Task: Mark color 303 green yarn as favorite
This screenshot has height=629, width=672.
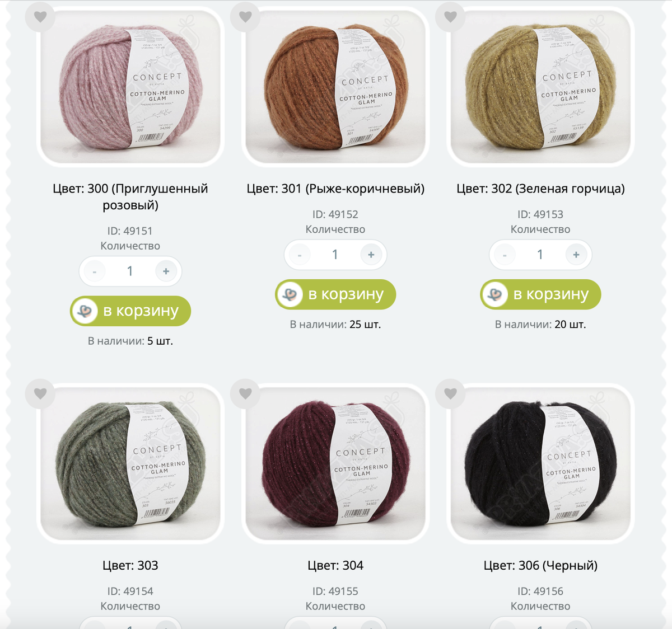Action: (40, 393)
